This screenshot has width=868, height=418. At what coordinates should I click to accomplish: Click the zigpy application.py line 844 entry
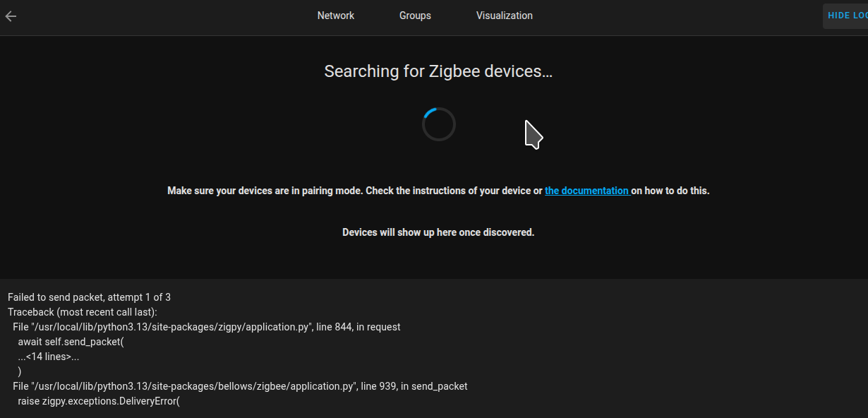click(206, 327)
